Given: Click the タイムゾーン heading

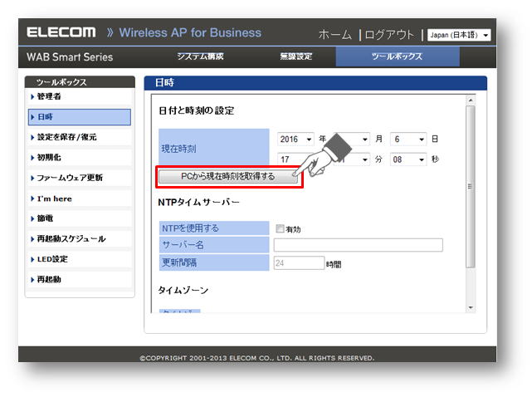Looking at the screenshot, I should pyautogui.click(x=183, y=290).
